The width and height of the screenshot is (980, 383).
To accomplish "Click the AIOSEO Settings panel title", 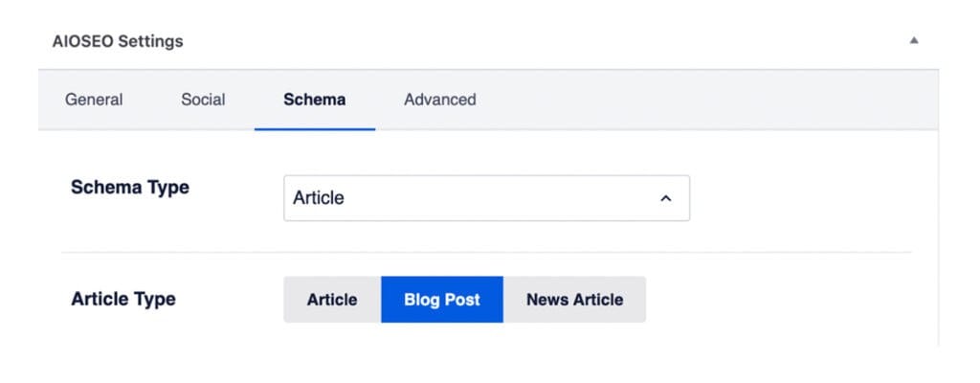I will [x=117, y=41].
